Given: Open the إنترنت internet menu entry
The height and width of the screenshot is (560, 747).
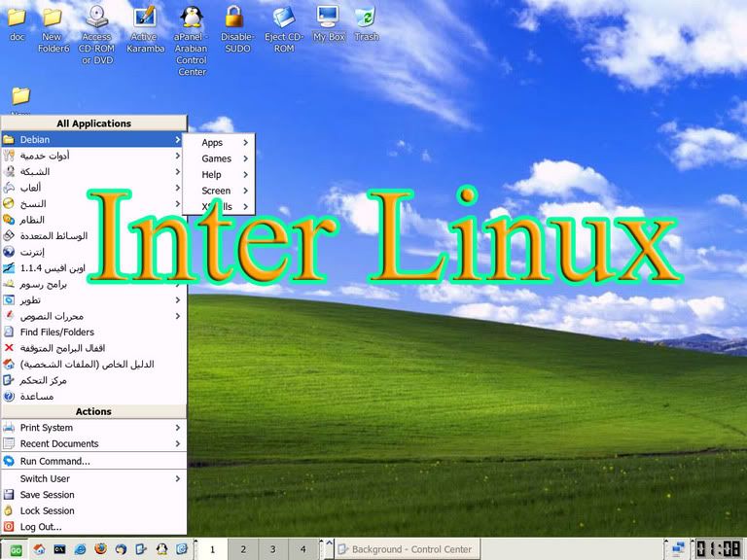Looking at the screenshot, I should [x=93, y=252].
